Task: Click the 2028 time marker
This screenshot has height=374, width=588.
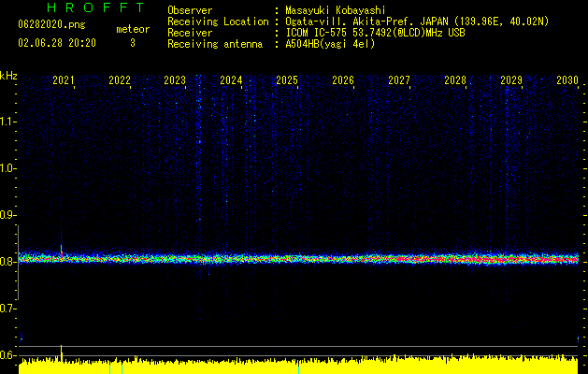Action: [x=455, y=80]
